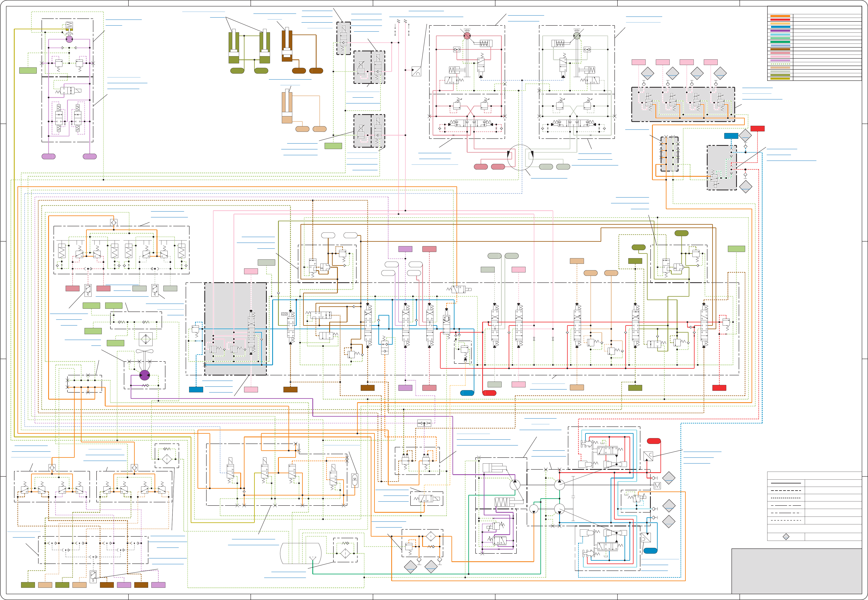Select the filter symbol box right of the hydraulic tank
Screen dimensions: 868x600
click(x=345, y=550)
